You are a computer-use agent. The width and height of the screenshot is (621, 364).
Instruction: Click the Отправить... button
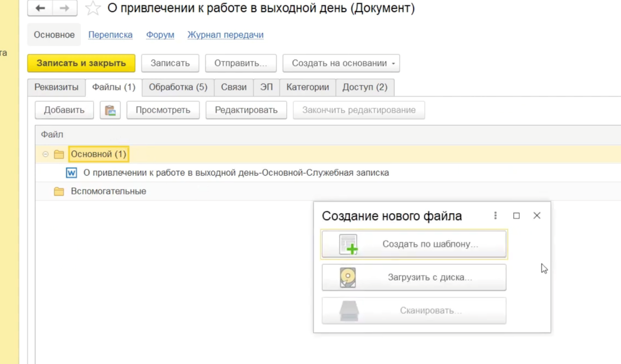tap(241, 63)
